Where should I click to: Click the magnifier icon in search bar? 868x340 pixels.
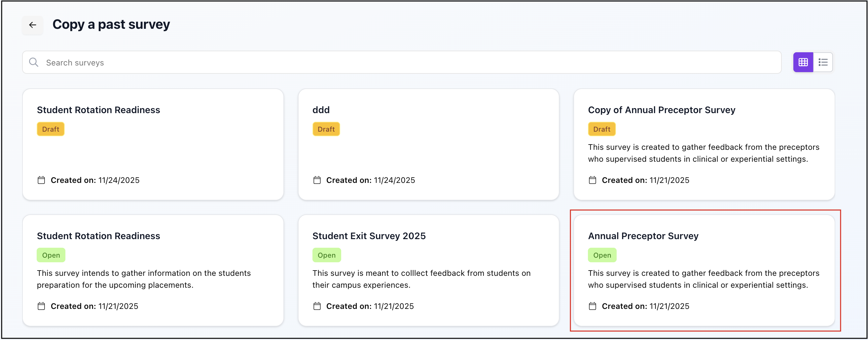click(x=34, y=63)
